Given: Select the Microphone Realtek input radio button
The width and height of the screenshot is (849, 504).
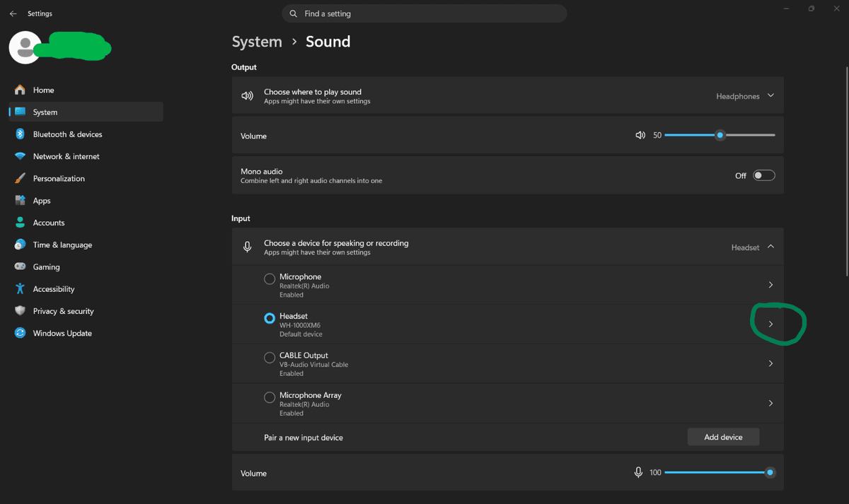Looking at the screenshot, I should coord(270,279).
